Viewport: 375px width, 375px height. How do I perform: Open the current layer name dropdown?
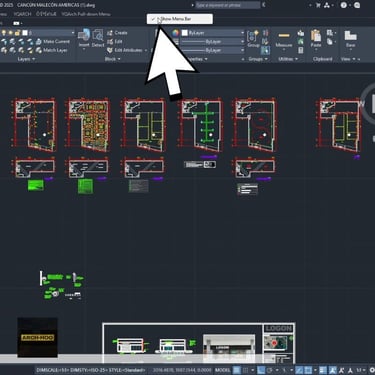49,33
